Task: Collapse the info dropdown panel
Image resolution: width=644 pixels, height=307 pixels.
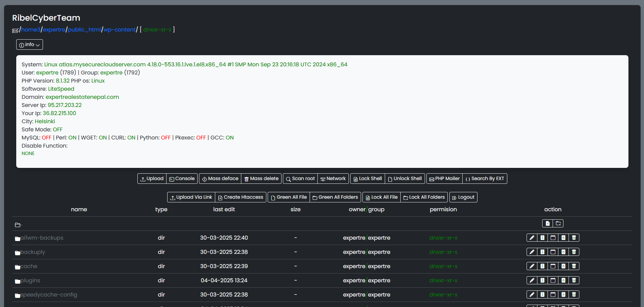Action: 29,45
